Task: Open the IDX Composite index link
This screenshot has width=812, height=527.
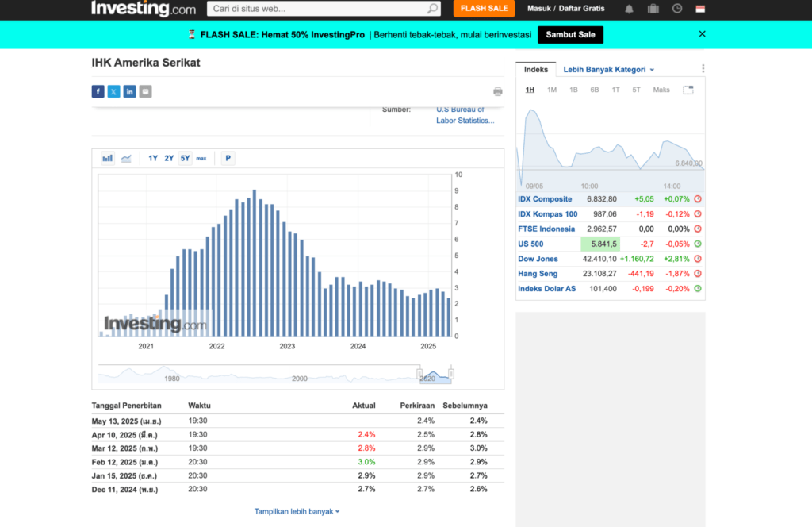Action: pyautogui.click(x=545, y=199)
